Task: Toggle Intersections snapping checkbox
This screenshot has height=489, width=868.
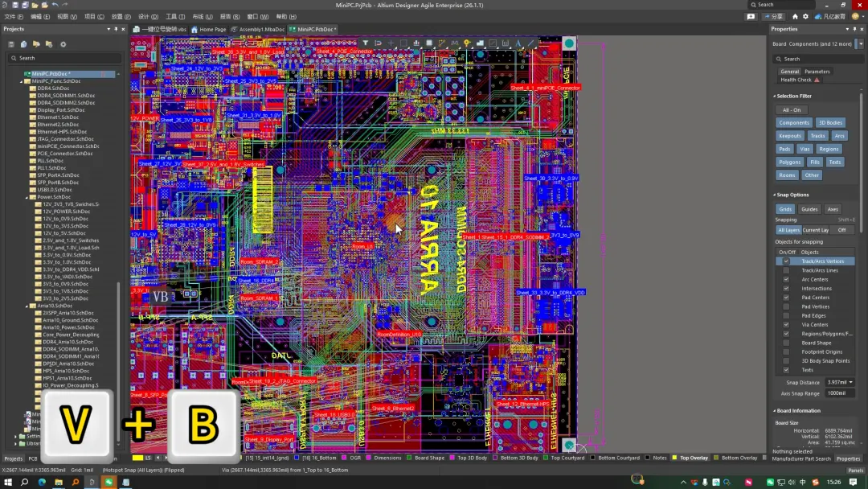Action: pos(786,289)
